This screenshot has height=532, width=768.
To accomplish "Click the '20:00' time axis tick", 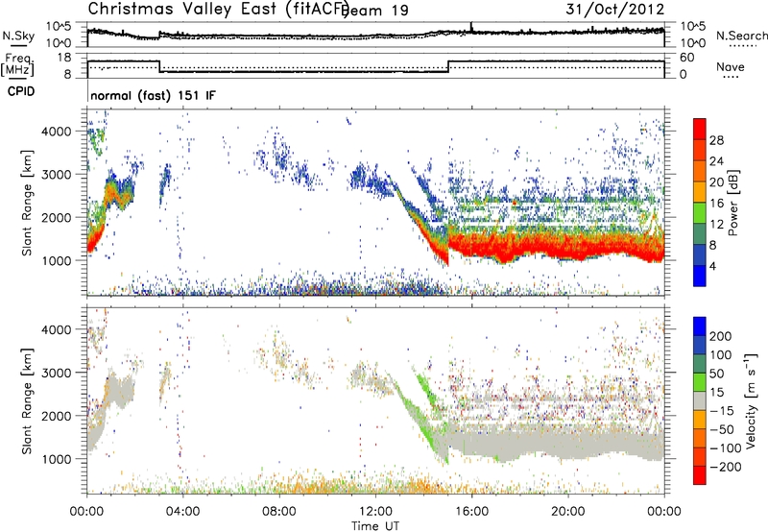I will coord(567,512).
